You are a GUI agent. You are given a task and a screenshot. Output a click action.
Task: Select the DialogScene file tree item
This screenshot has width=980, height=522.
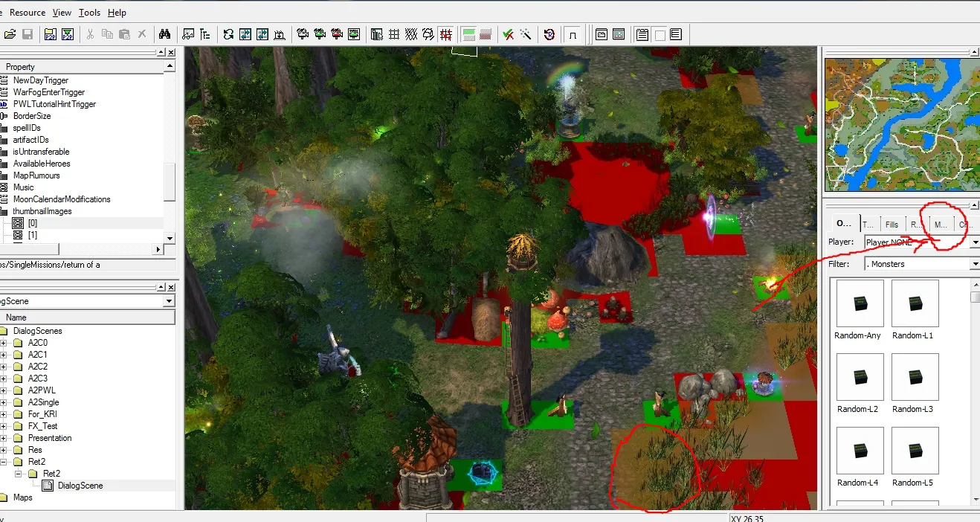[80, 486]
